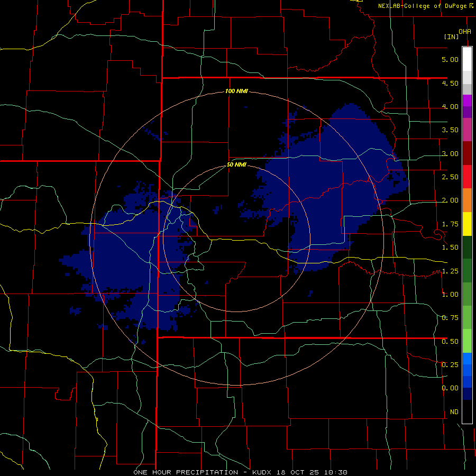Click the NEXLAB-College of DuPage label

(422, 6)
